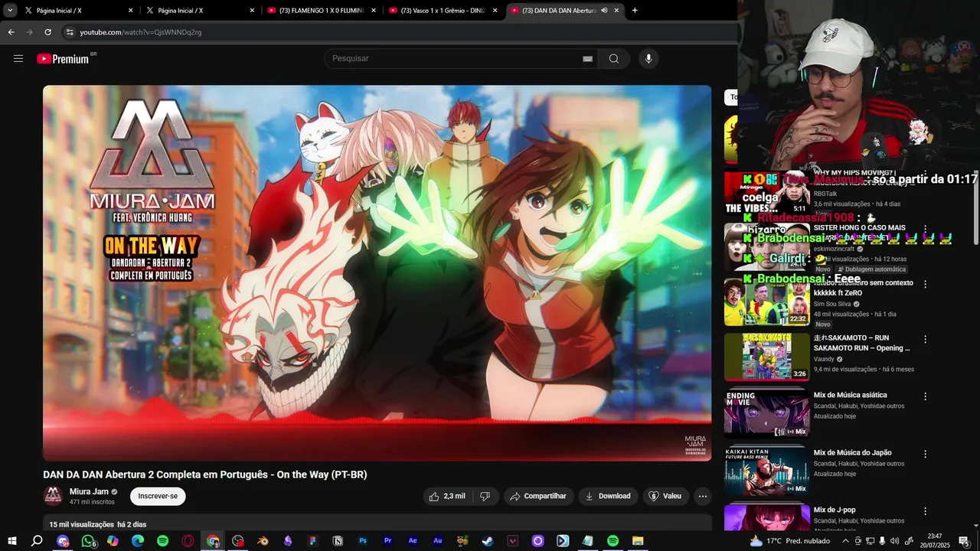Viewport: 980px width, 551px height.
Task: Open WhatsApp from the taskbar
Action: tap(88, 541)
